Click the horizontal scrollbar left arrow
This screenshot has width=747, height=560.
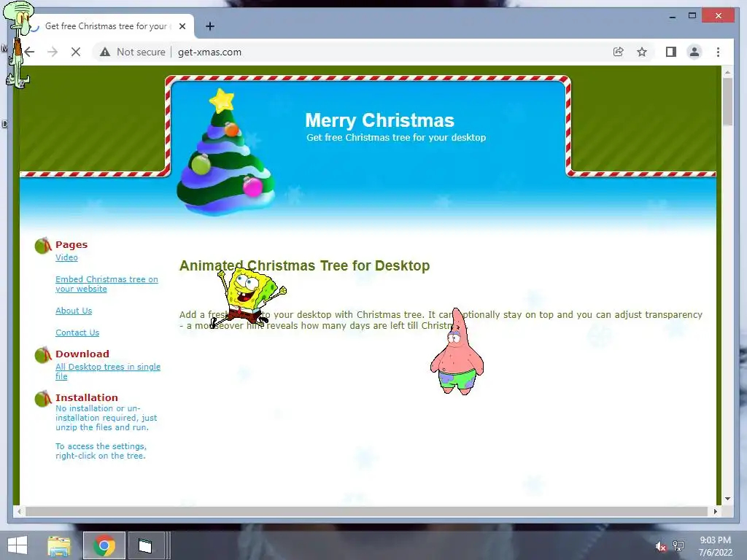pos(19,511)
